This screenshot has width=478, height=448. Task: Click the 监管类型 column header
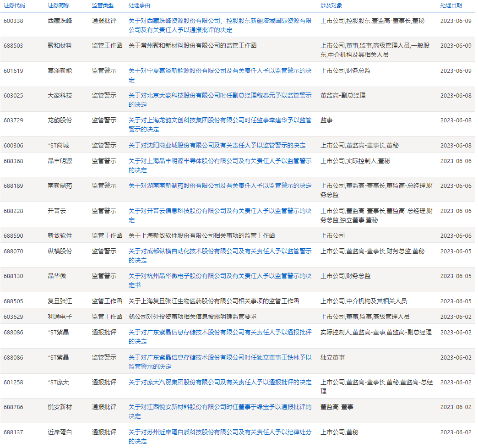point(103,5)
